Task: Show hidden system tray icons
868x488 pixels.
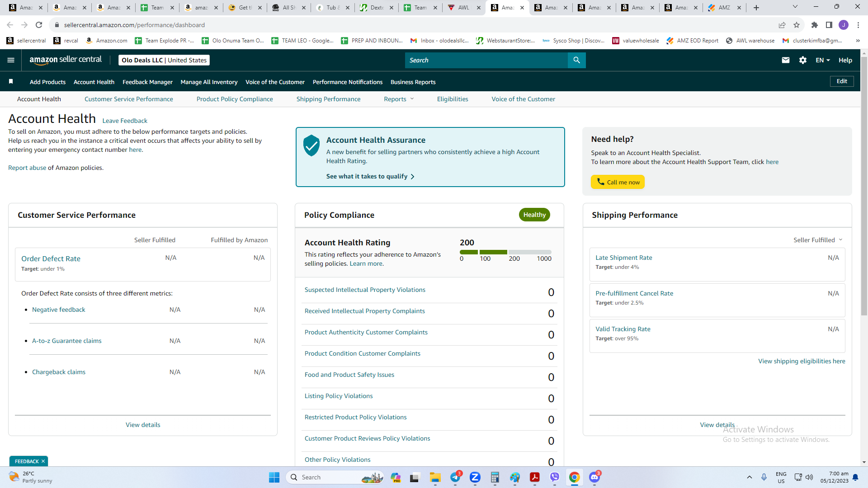Action: (749, 477)
